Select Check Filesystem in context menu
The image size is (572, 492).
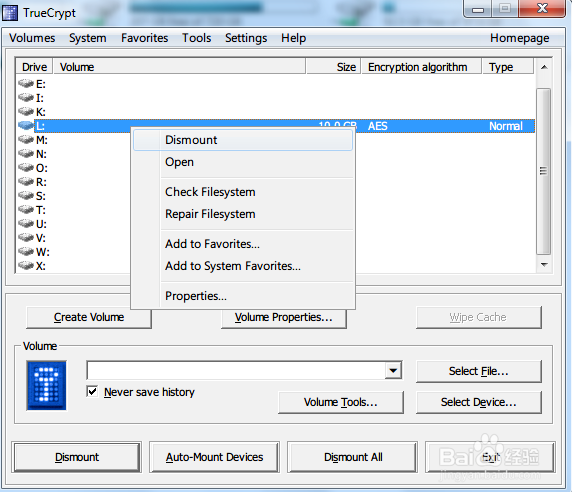pyautogui.click(x=243, y=192)
